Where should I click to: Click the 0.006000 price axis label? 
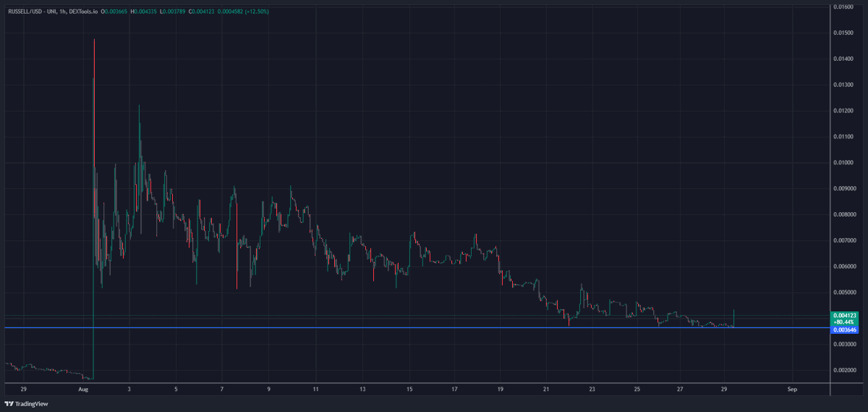[845, 266]
